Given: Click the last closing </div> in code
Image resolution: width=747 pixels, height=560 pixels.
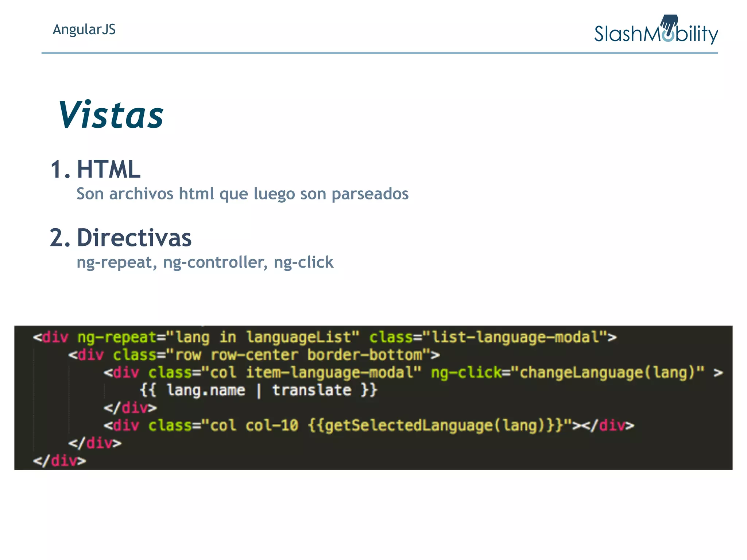Looking at the screenshot, I should click(59, 461).
